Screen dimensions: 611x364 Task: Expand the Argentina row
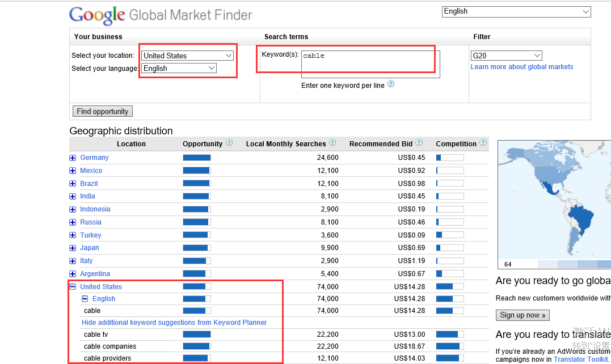pyautogui.click(x=73, y=274)
